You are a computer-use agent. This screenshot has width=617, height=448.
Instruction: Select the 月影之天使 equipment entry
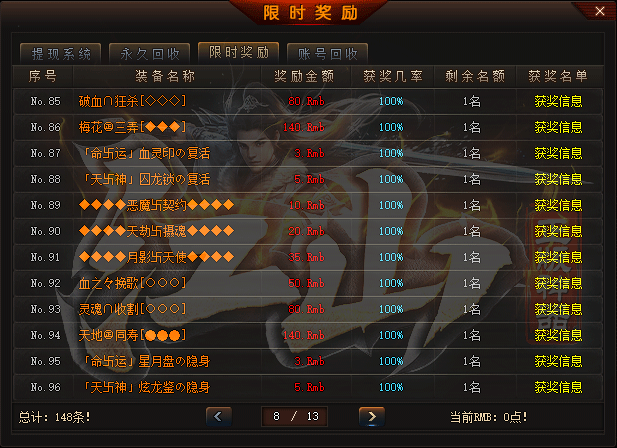point(156,257)
